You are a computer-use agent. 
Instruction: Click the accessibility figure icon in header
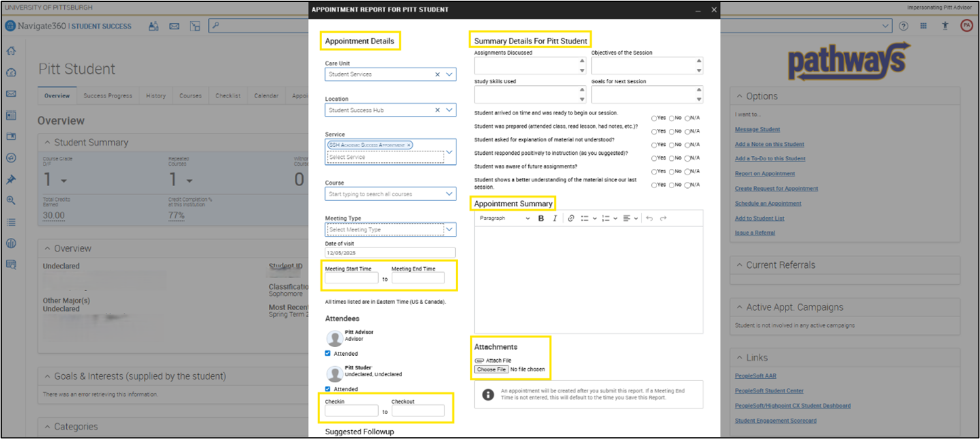(x=945, y=26)
